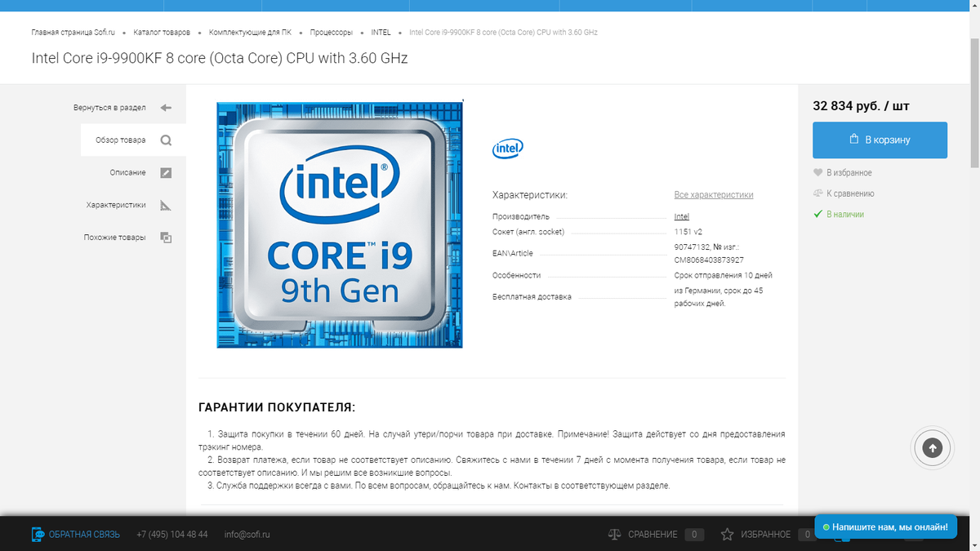The image size is (980, 551).
Task: Click the star icon beside ИЗБРАННОЕ in footer
Action: pos(727,535)
